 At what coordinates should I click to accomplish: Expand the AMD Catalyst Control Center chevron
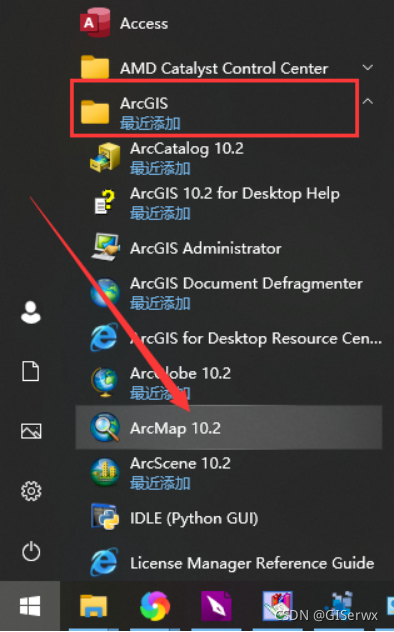[x=367, y=67]
